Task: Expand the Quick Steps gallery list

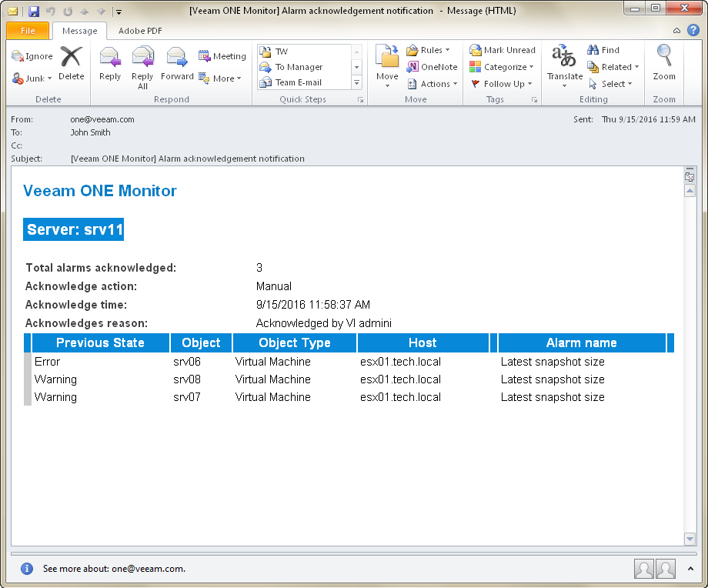Action: (357, 82)
